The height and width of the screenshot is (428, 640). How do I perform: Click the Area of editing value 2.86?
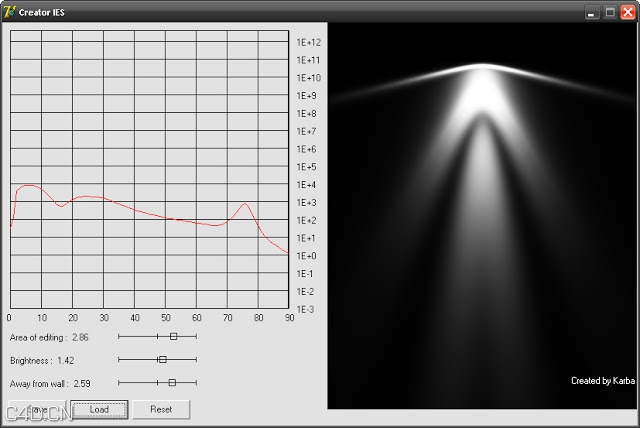[x=81, y=337]
